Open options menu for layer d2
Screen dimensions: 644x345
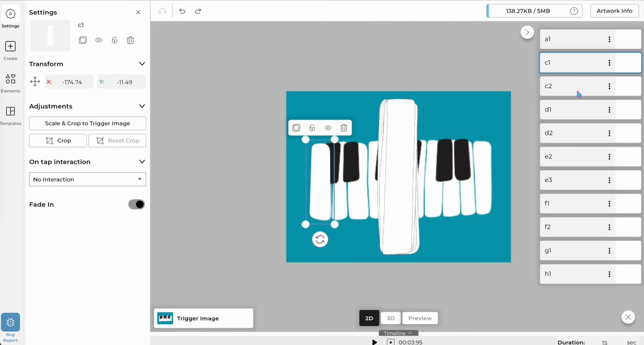click(x=609, y=133)
